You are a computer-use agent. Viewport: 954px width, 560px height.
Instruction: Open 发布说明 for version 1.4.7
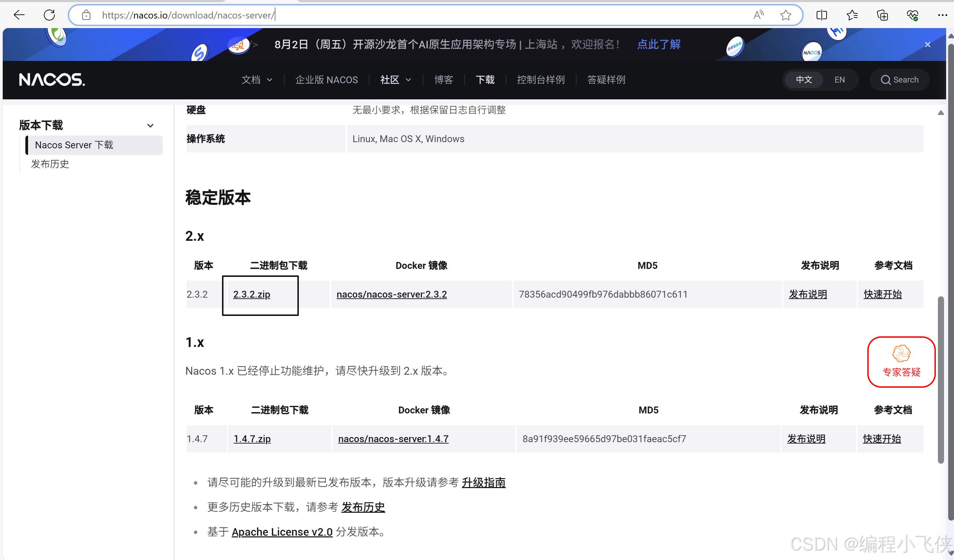pyautogui.click(x=806, y=439)
